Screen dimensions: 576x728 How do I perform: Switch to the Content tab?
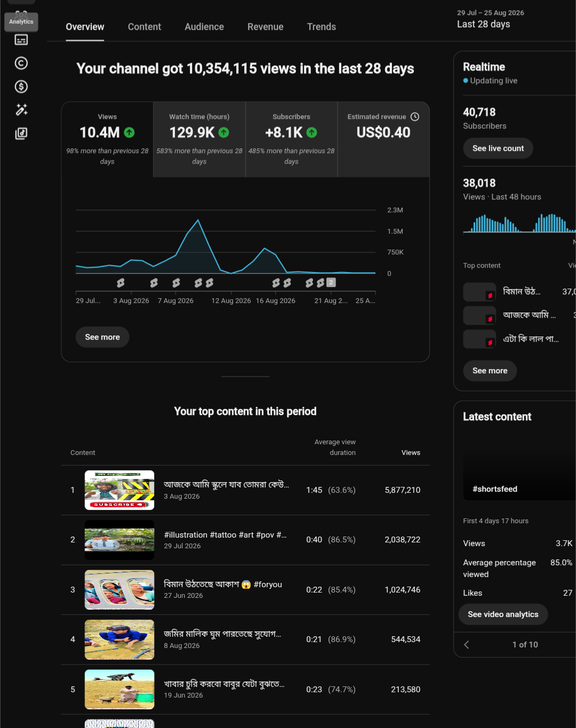click(x=145, y=27)
